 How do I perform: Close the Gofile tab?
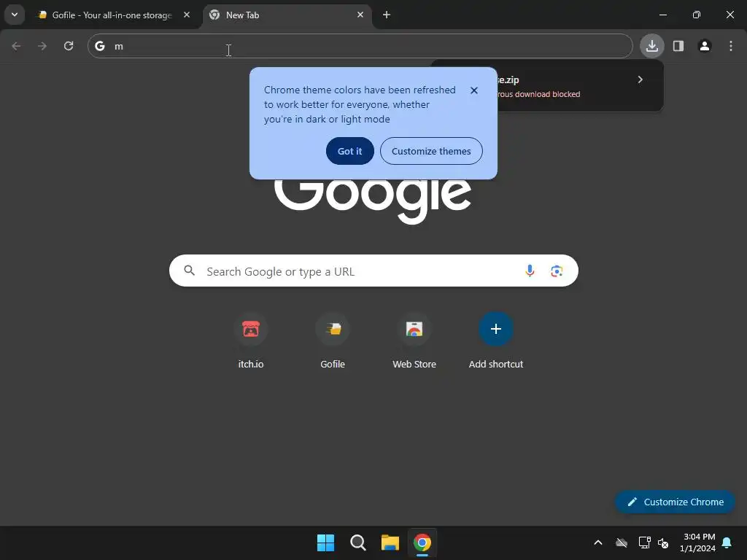(187, 15)
